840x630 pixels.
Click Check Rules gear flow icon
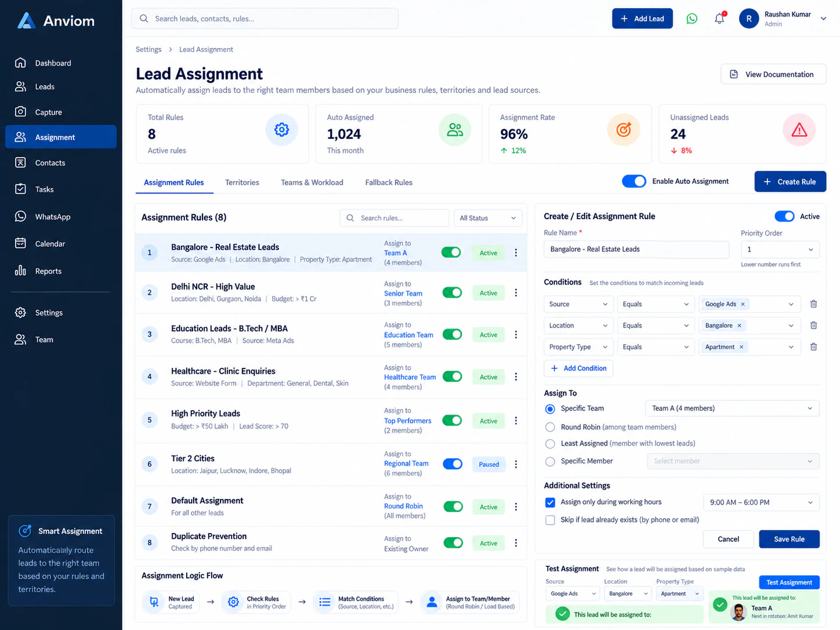(x=233, y=602)
